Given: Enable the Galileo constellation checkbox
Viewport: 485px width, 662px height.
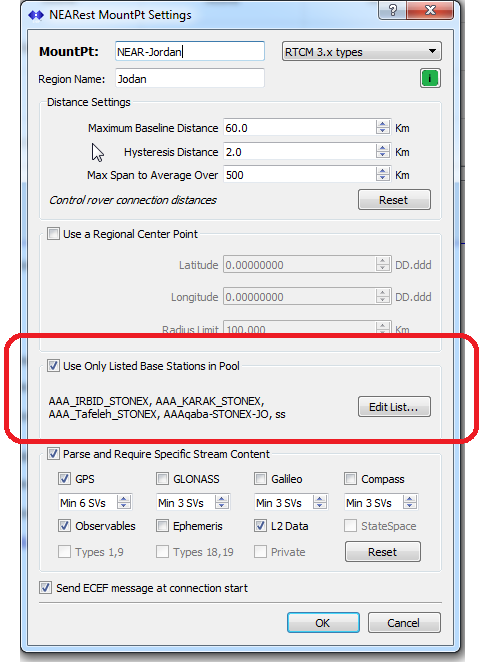Looking at the screenshot, I should click(x=260, y=479).
